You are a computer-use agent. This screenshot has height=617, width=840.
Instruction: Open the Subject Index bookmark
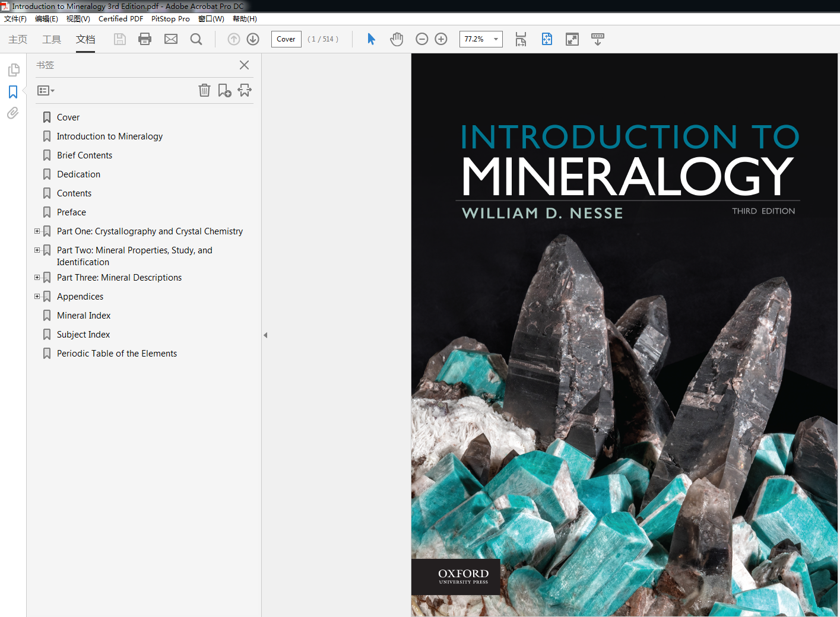pyautogui.click(x=83, y=335)
